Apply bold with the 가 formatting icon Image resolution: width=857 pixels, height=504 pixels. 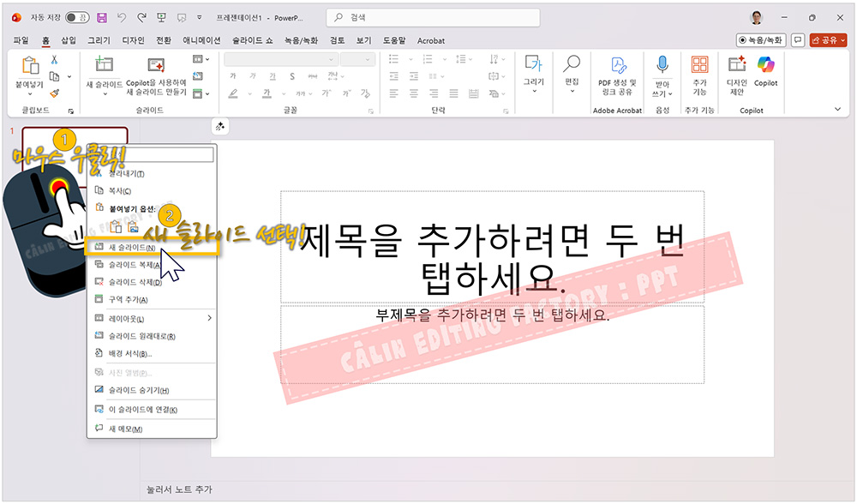pos(231,76)
